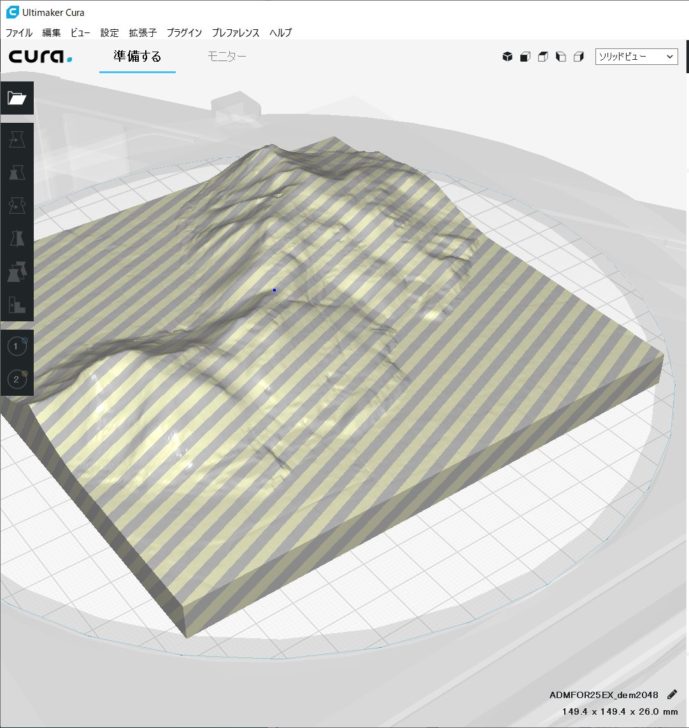Open the ビュー menu
This screenshot has height=728, width=689.
coord(80,32)
